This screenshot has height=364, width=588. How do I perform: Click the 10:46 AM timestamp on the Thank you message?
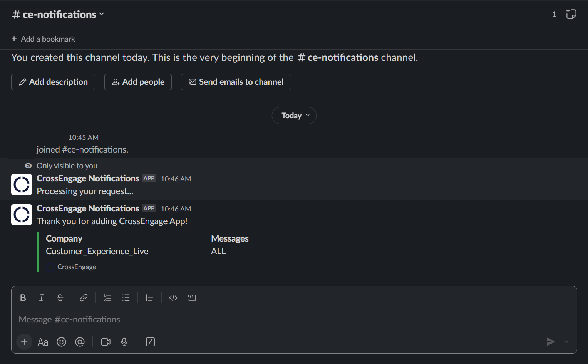point(176,209)
